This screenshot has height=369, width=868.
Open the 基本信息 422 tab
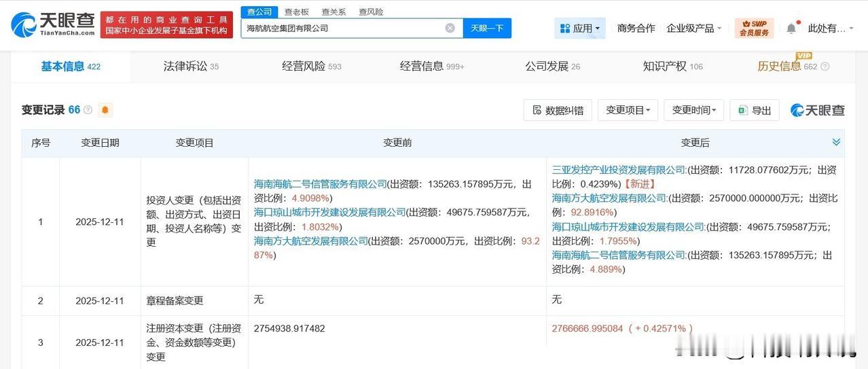(71, 67)
